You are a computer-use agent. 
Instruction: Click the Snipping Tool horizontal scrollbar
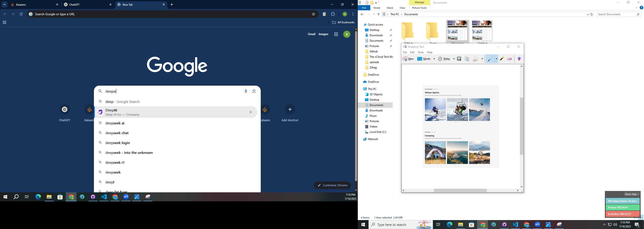460,191
